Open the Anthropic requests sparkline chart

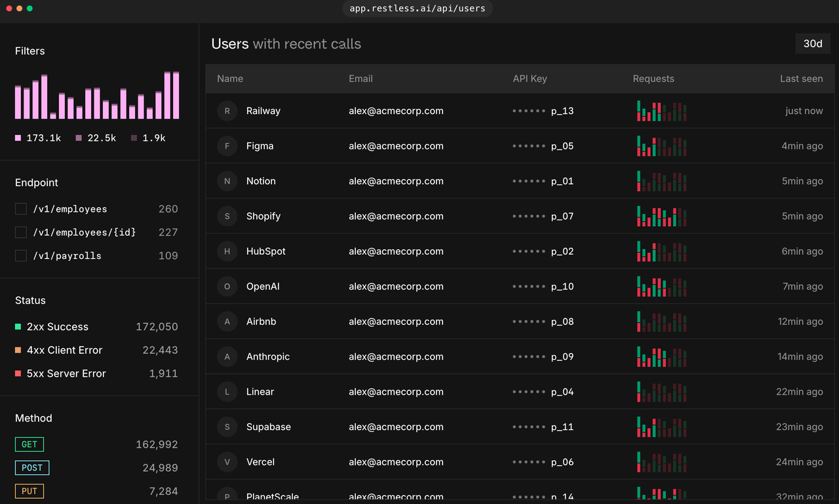[662, 357]
